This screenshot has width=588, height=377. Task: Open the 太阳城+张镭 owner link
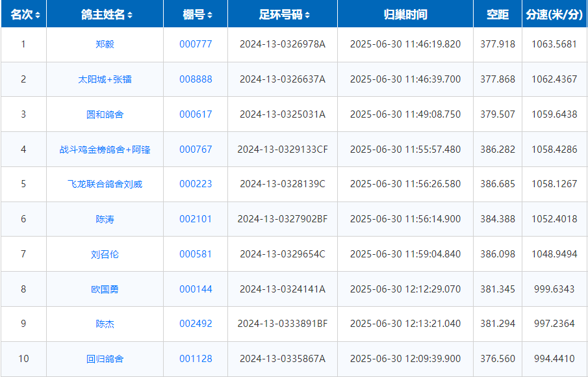105,79
